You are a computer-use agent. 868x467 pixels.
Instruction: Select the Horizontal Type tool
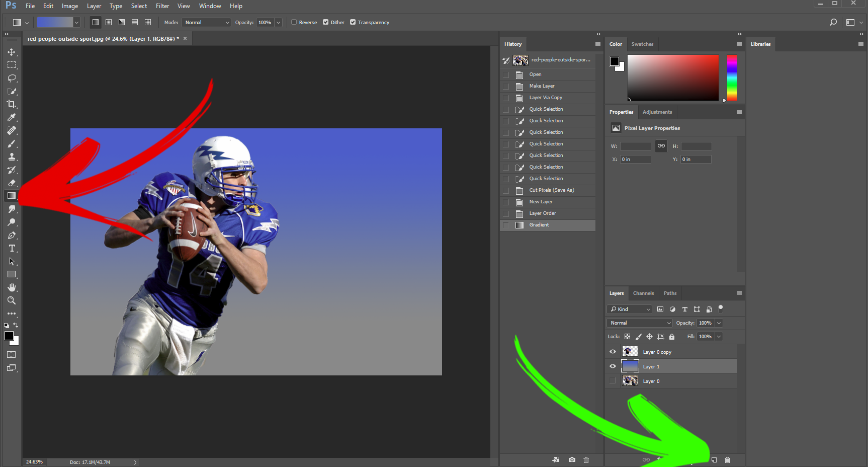coord(12,248)
